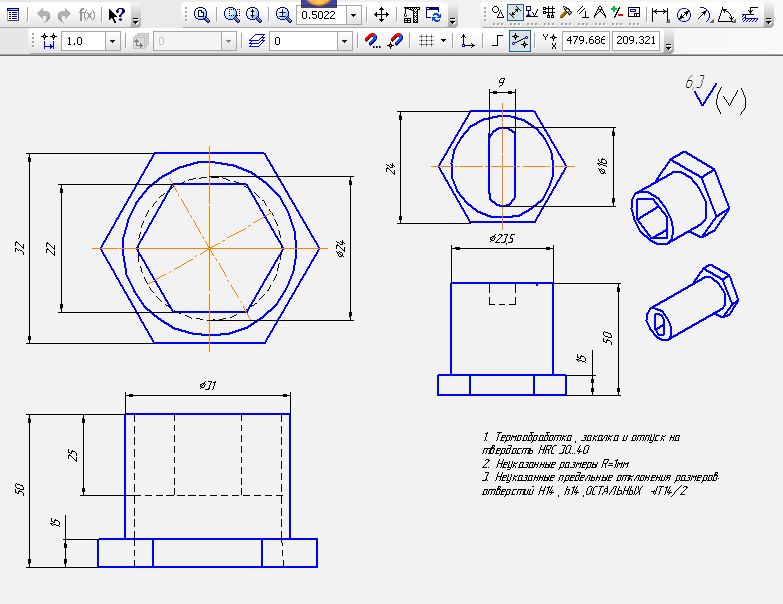Open the snap settings magnet icon
783x604 pixels.
pos(373,41)
